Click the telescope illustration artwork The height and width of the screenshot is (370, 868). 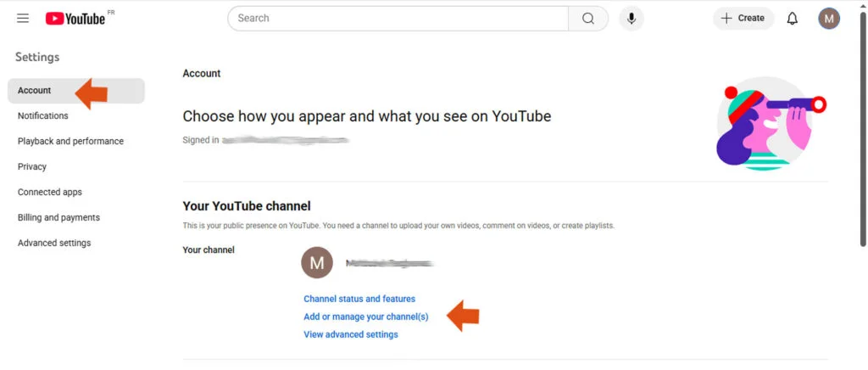767,124
